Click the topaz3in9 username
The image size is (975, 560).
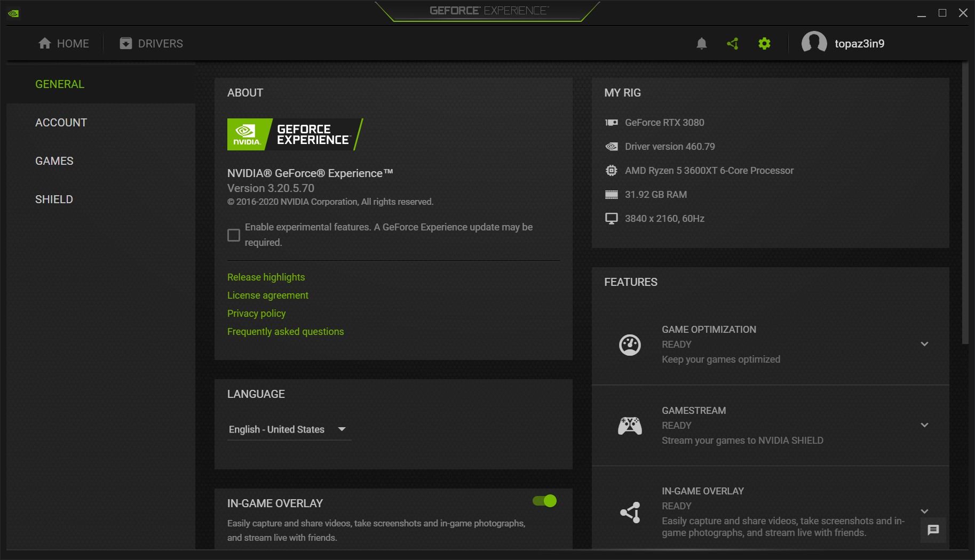[x=859, y=44]
